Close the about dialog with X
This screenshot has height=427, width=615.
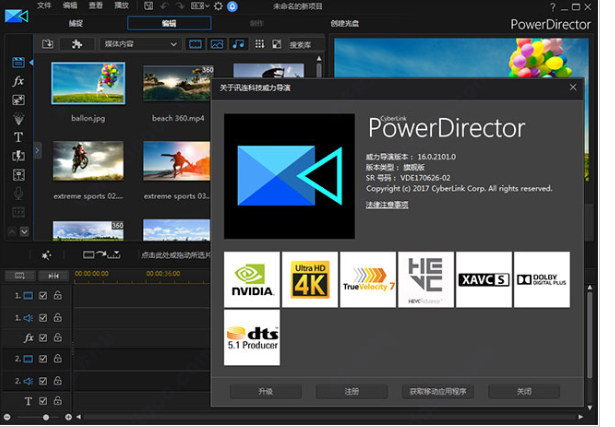point(573,87)
